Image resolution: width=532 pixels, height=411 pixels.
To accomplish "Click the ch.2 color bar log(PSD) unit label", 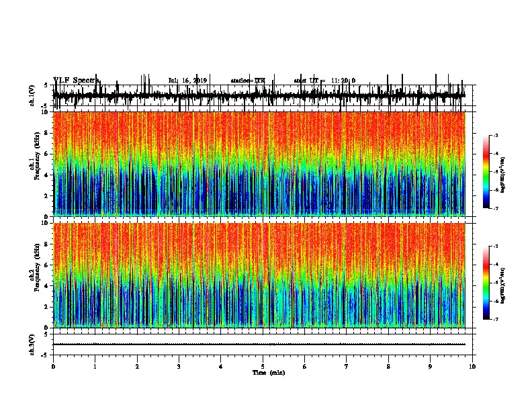I will (502, 285).
